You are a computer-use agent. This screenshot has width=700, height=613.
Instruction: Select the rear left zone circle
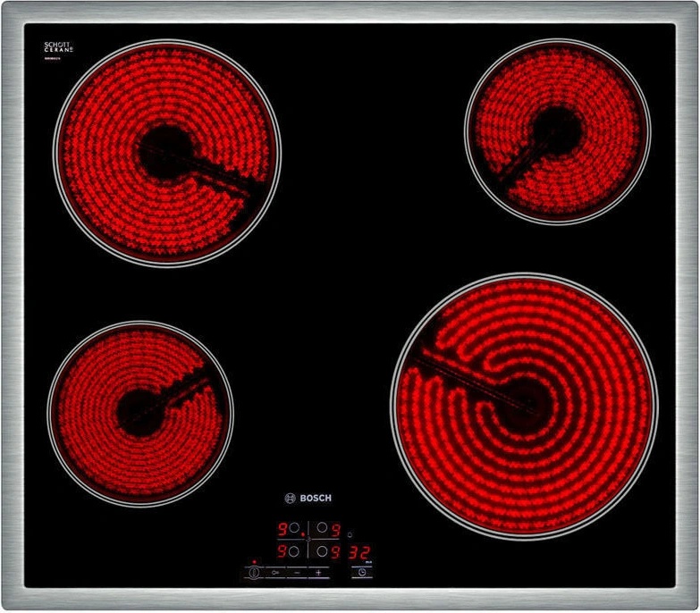(x=294, y=528)
